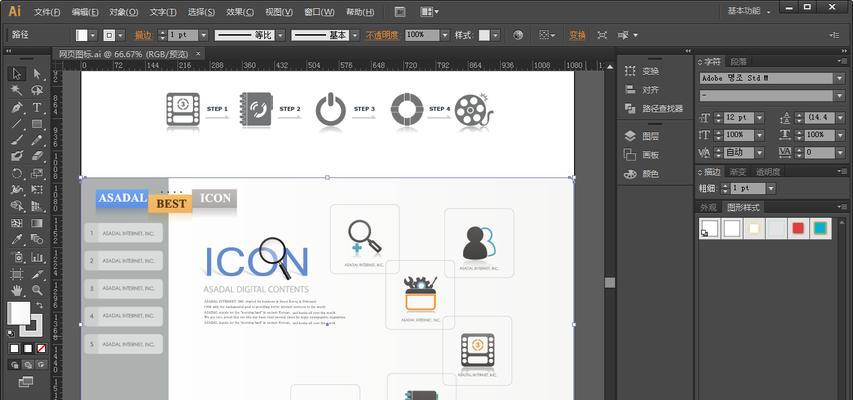The height and width of the screenshot is (400, 853).
Task: Select the Rectangle tool
Action: pos(37,124)
